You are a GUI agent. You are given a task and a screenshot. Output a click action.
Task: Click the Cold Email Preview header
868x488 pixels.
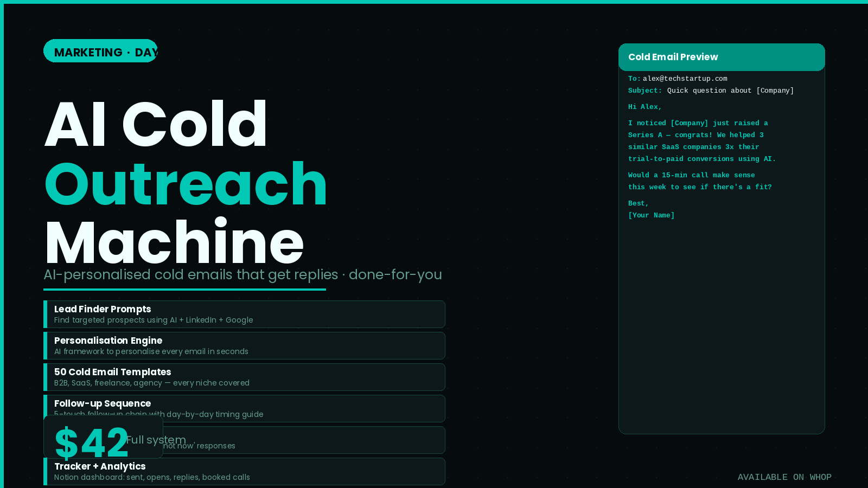click(x=722, y=57)
